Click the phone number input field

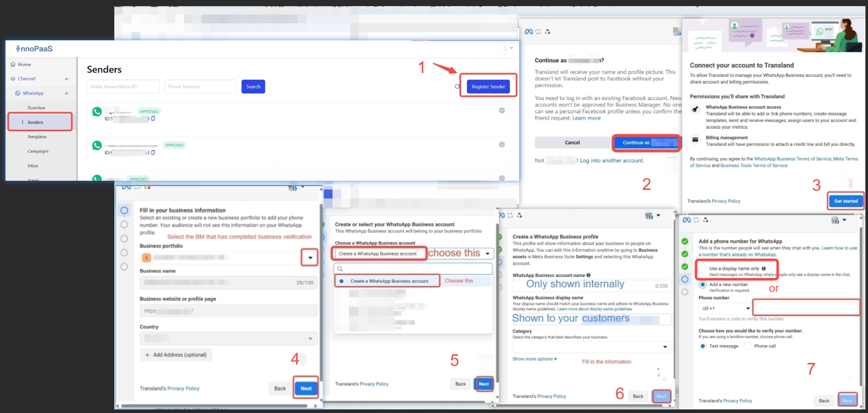pos(807,308)
